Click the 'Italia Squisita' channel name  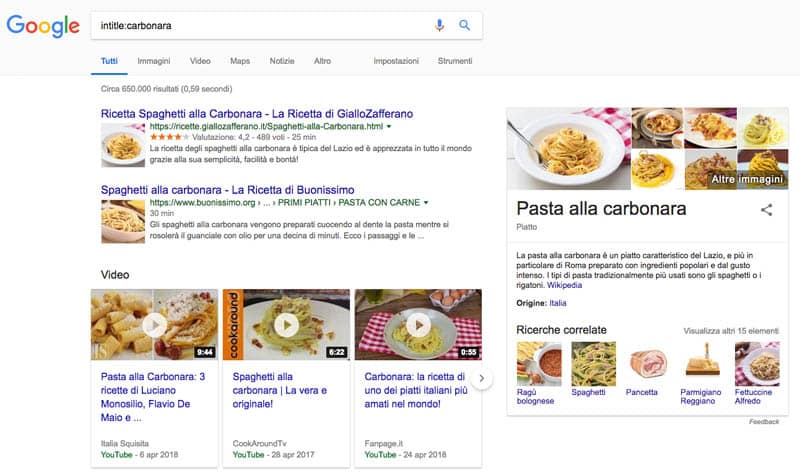tap(124, 443)
